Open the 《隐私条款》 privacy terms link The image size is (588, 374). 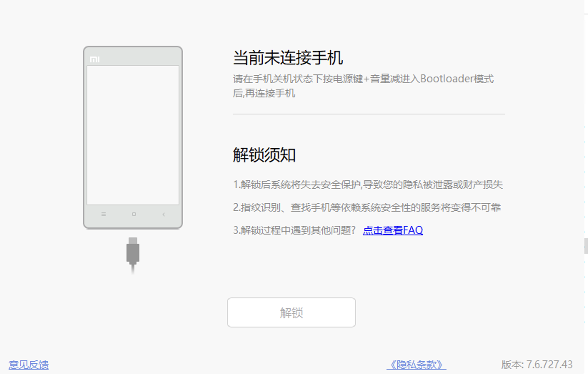417,365
